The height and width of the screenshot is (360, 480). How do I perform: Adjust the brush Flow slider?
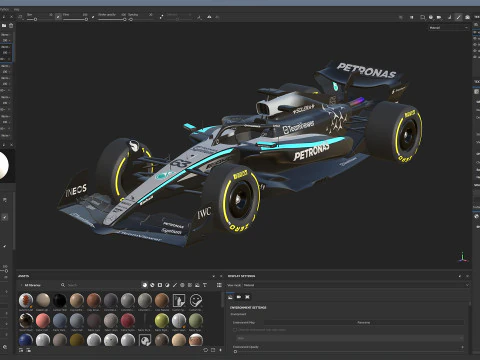(86, 19)
